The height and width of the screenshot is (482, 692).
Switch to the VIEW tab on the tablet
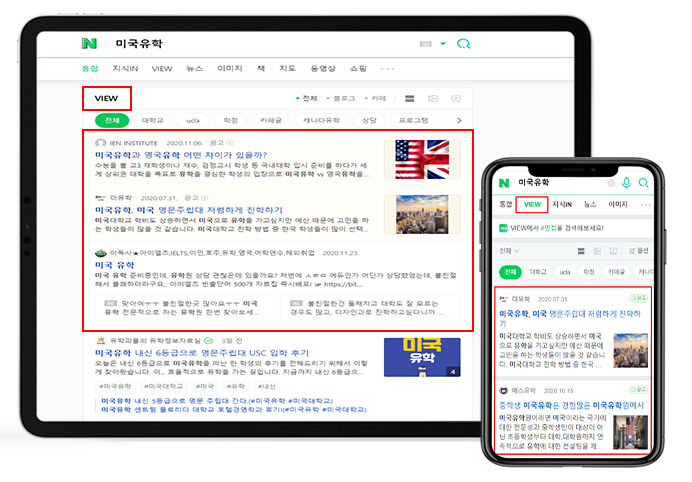[x=162, y=68]
